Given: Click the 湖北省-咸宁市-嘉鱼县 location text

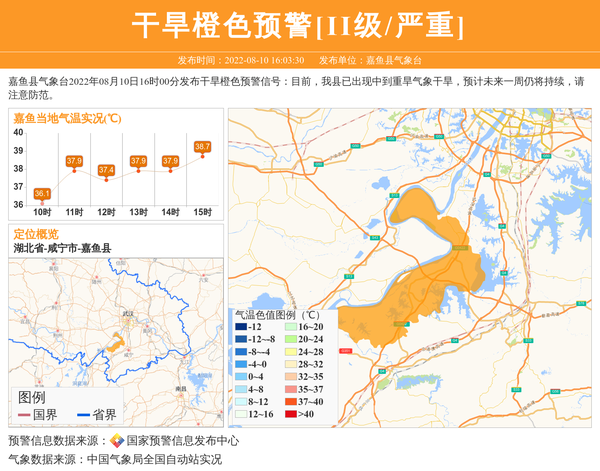Looking at the screenshot, I should [62, 248].
